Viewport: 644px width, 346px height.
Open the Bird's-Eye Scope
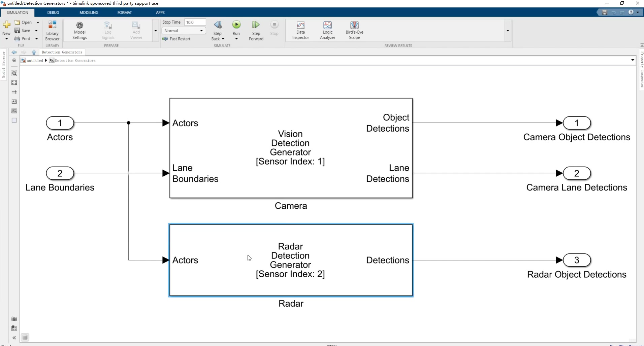[354, 31]
